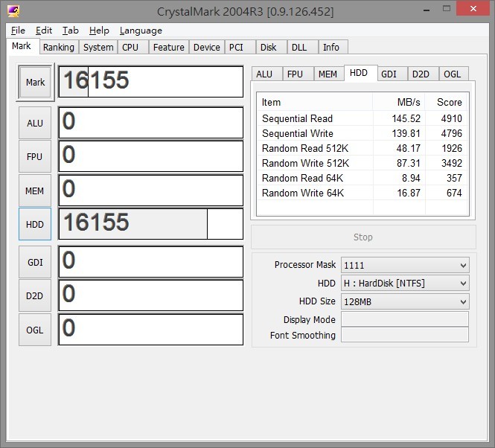The image size is (495, 448).
Task: Start the OGL benchmark button
Action: (x=35, y=330)
